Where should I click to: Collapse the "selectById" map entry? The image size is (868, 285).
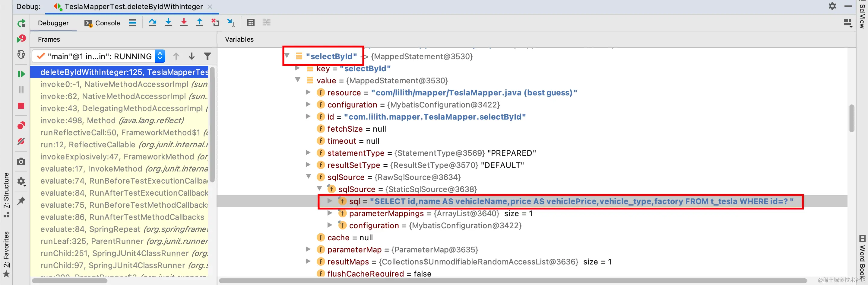[287, 56]
